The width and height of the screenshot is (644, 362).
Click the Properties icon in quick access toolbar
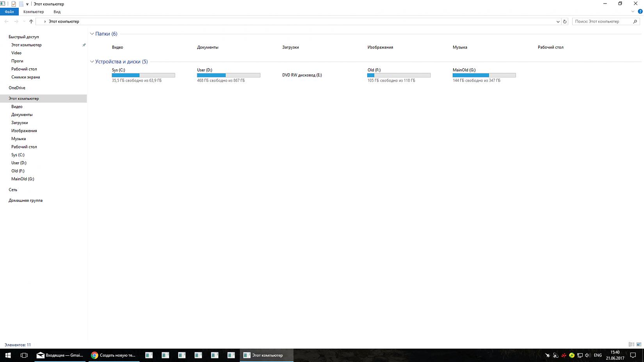pyautogui.click(x=14, y=4)
